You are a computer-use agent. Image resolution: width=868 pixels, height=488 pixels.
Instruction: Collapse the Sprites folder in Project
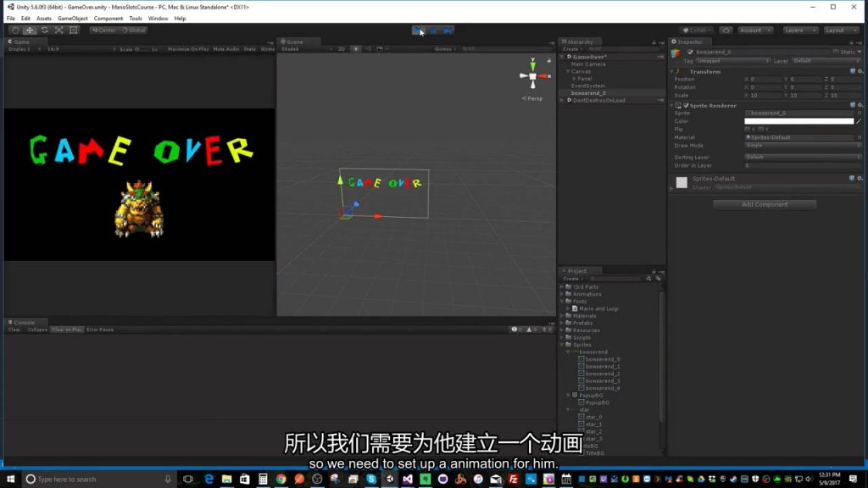tap(562, 344)
